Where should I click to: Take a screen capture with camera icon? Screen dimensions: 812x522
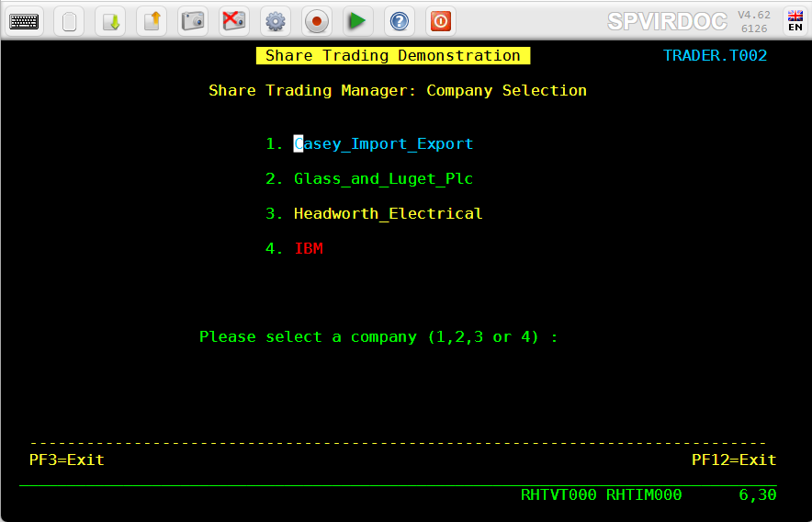coord(193,21)
